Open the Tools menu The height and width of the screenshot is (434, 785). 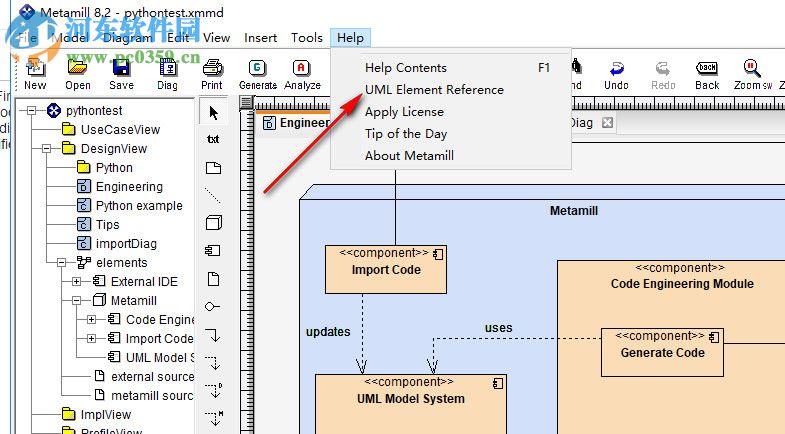point(307,38)
